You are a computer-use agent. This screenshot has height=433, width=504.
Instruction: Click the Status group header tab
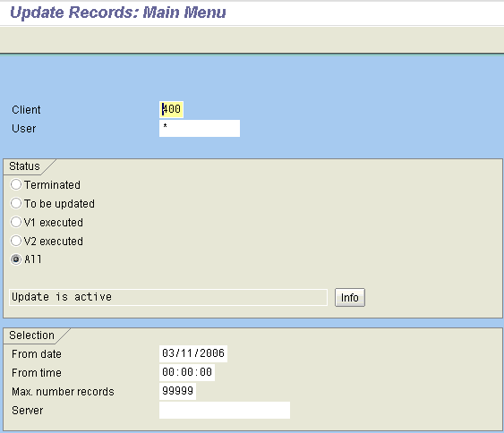(24, 166)
